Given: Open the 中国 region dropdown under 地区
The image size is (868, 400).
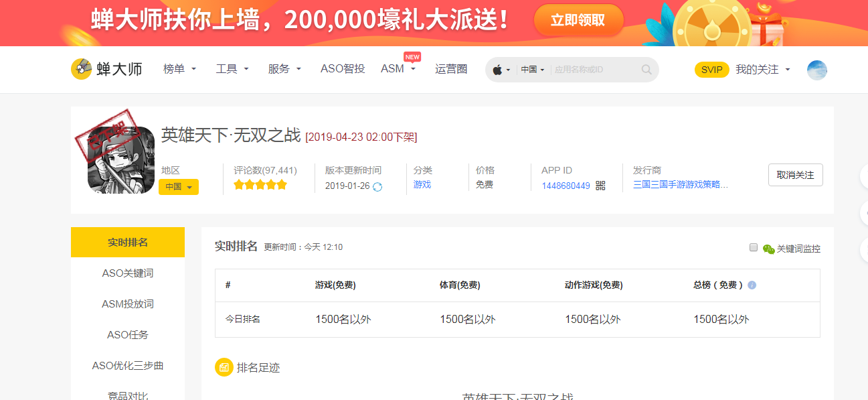Looking at the screenshot, I should pyautogui.click(x=179, y=187).
